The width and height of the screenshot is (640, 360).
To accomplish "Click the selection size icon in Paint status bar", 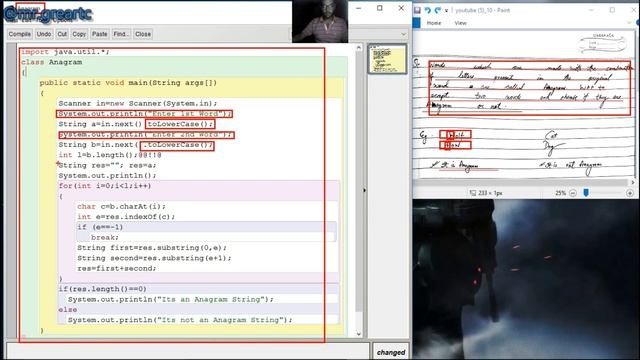I will point(473,193).
